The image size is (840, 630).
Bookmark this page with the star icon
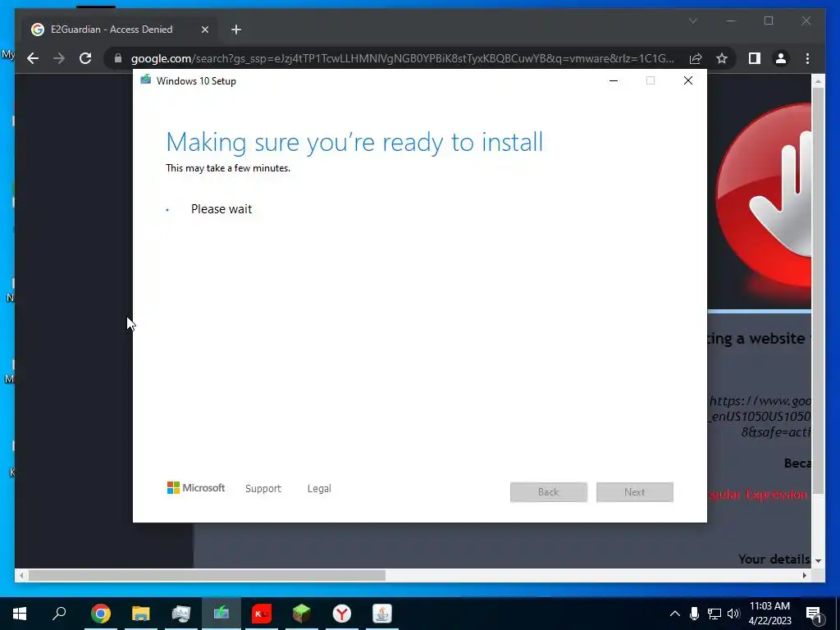point(722,58)
